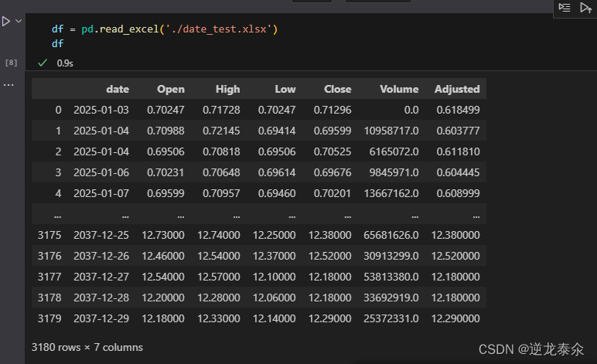Click Open value 0.70247 in row 0

pos(165,110)
